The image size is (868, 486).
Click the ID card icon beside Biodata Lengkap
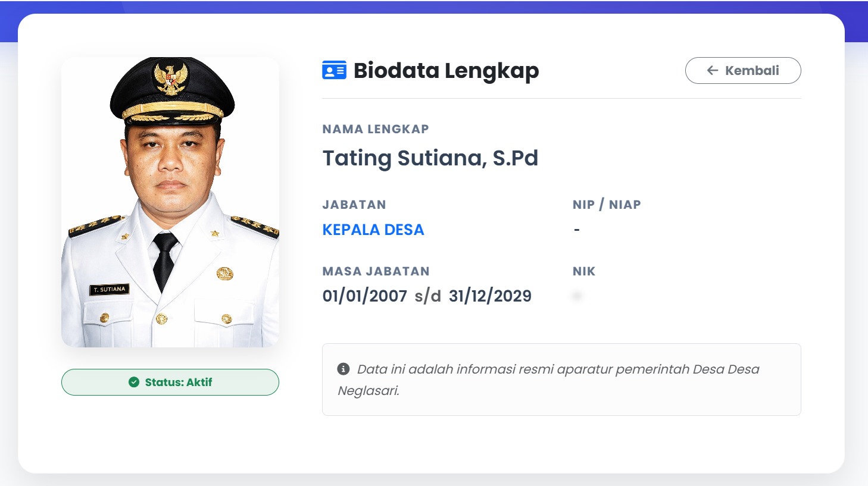tap(334, 70)
